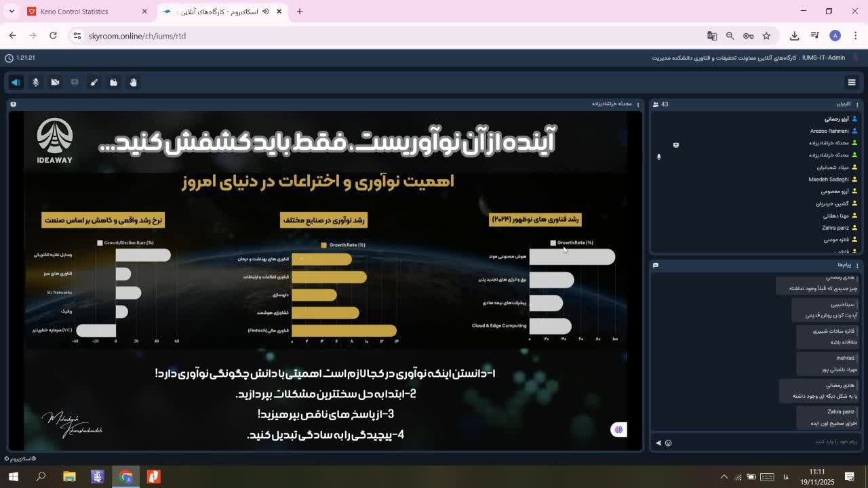Bookmark this page with star icon
The width and height of the screenshot is (868, 488).
pyautogui.click(x=766, y=36)
